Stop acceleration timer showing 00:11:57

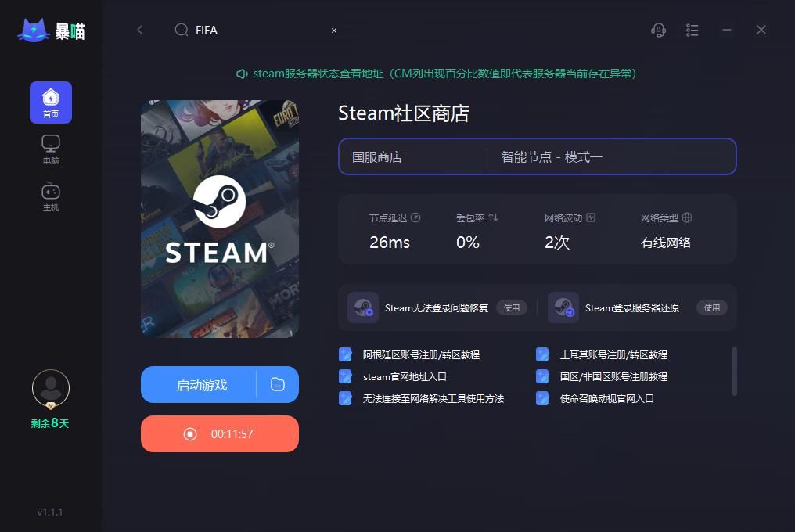[220, 433]
